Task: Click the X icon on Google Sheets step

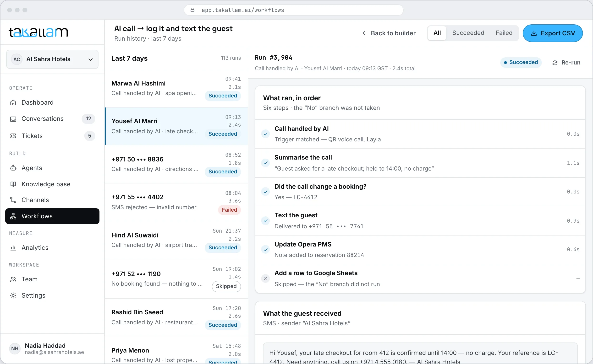Action: [266, 278]
